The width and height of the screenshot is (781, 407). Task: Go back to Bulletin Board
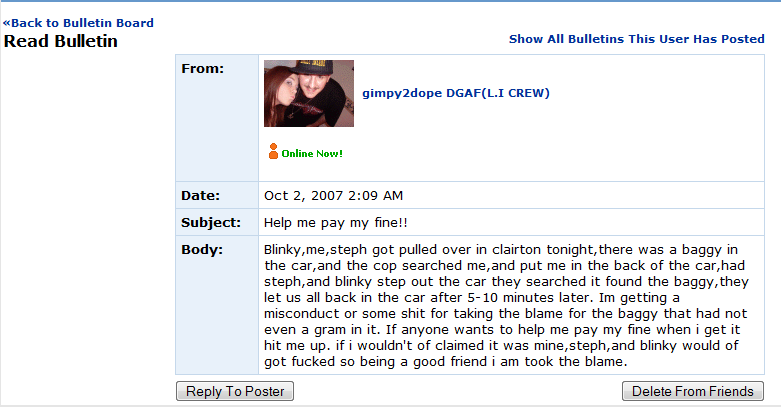(x=78, y=22)
